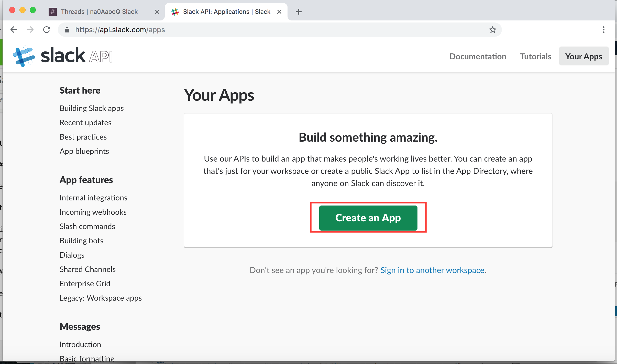This screenshot has height=364, width=617.
Task: Open the Enterprise Grid link
Action: point(85,284)
